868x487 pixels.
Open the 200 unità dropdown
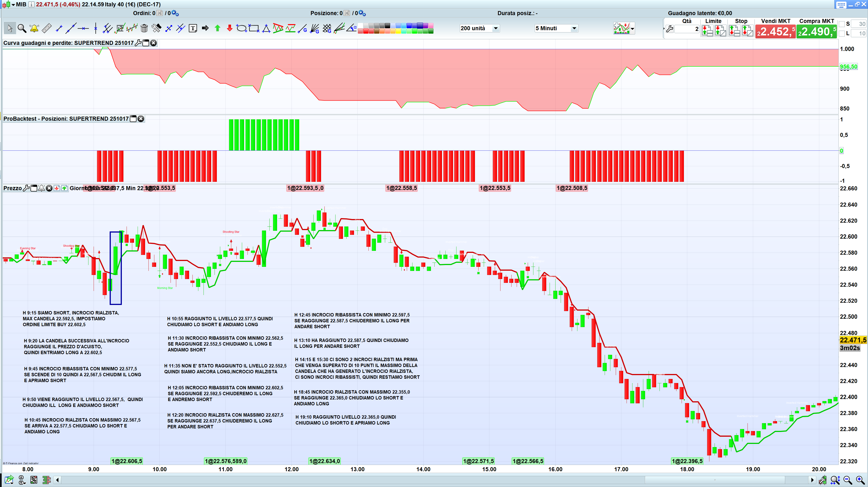(x=495, y=28)
